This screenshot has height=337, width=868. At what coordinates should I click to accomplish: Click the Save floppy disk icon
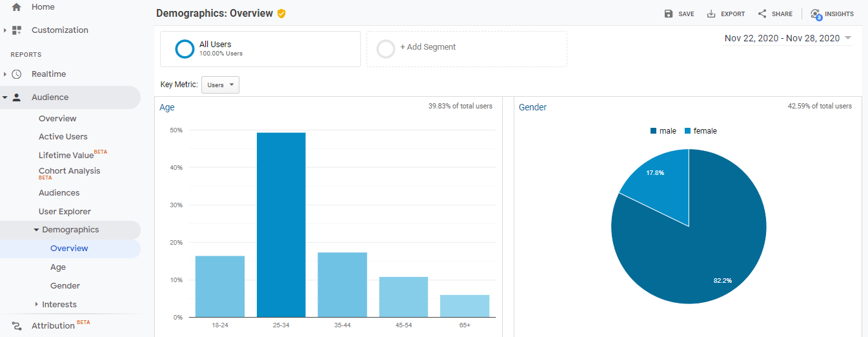pos(669,14)
